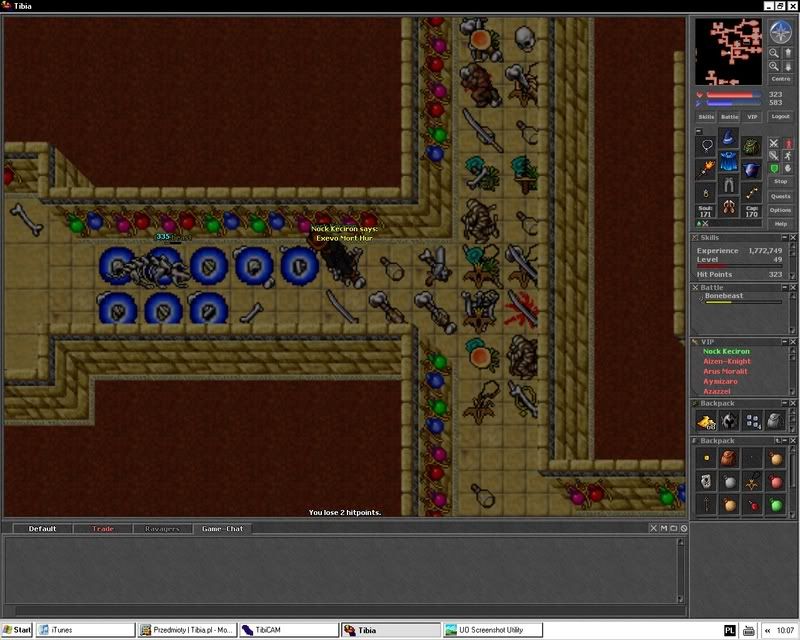Move minimap one floor down
This screenshot has width=800, height=640.
(787, 67)
